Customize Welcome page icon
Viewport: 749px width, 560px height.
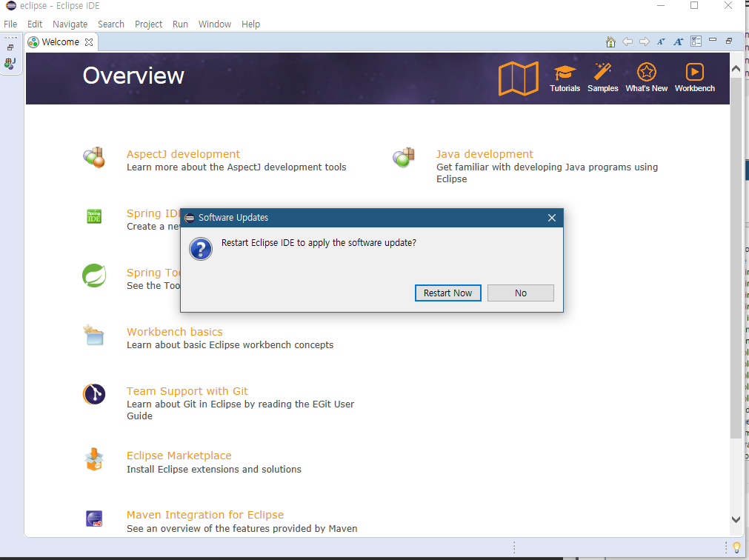[696, 41]
